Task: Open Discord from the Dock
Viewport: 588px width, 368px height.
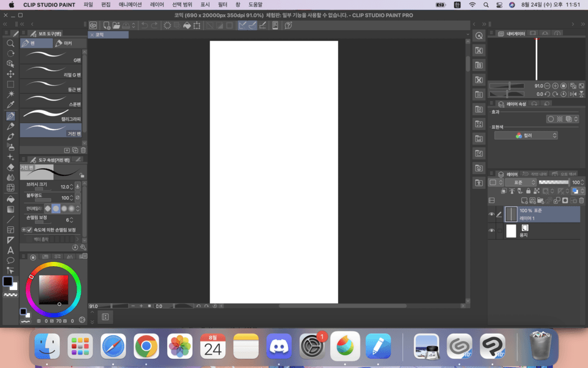Action: 279,347
